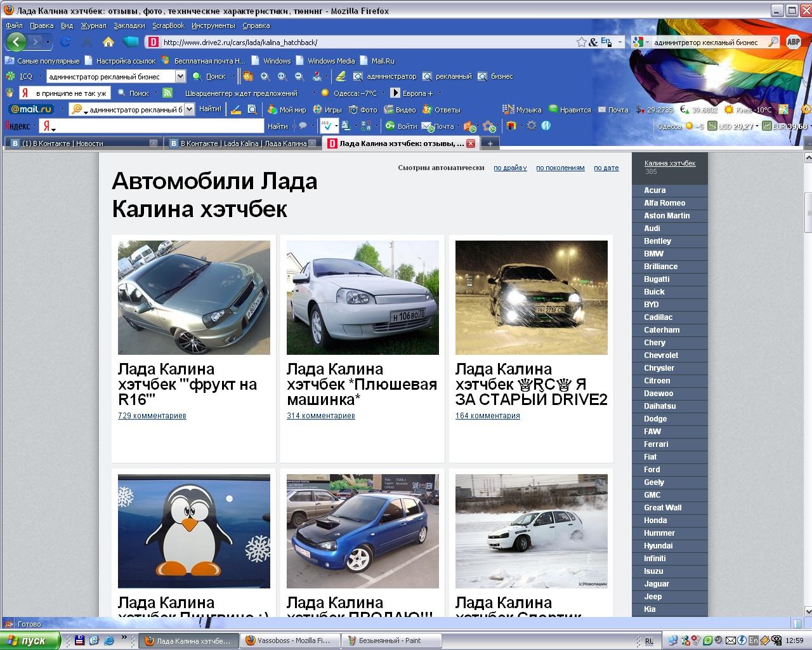Close the Лада Калина хэтчбек tab
Viewport: 812px width, 650px height.
(x=471, y=143)
